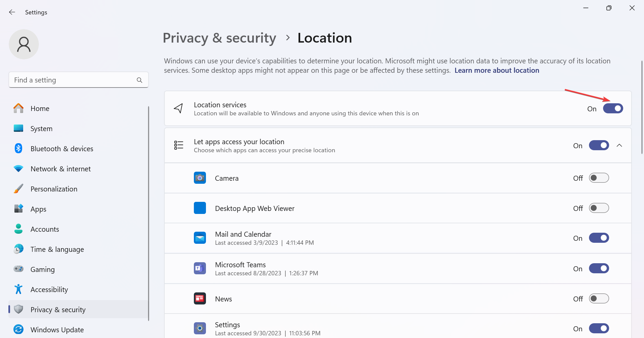Open Windows Update settings

click(57, 330)
